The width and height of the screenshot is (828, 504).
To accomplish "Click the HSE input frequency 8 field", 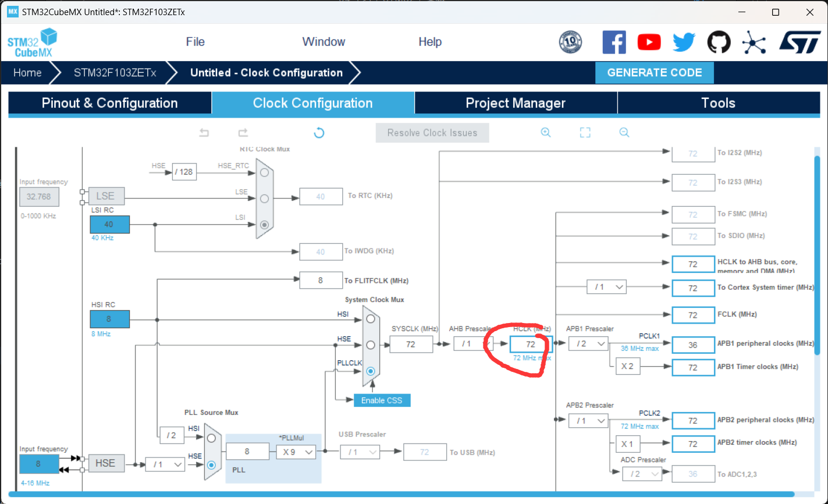I will pos(39,464).
